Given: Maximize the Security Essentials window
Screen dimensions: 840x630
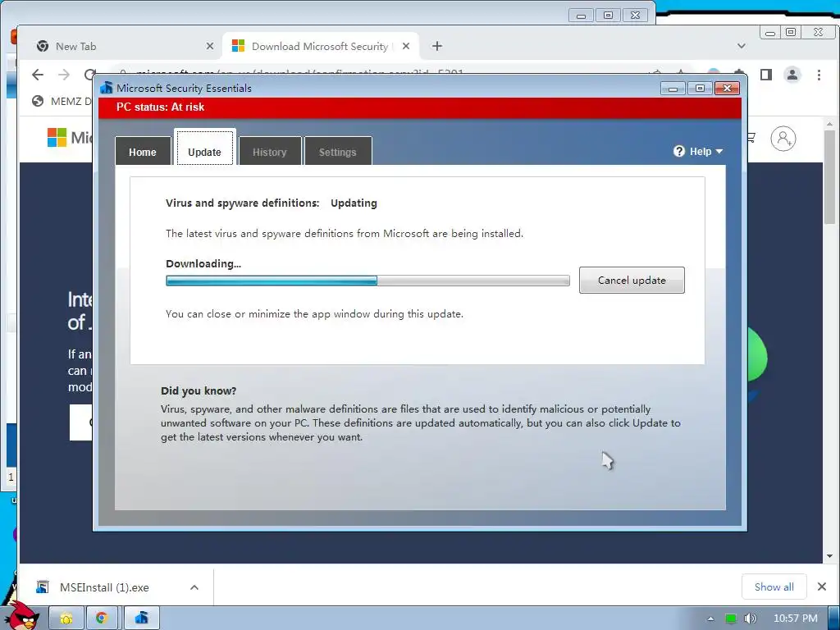Looking at the screenshot, I should pyautogui.click(x=700, y=89).
